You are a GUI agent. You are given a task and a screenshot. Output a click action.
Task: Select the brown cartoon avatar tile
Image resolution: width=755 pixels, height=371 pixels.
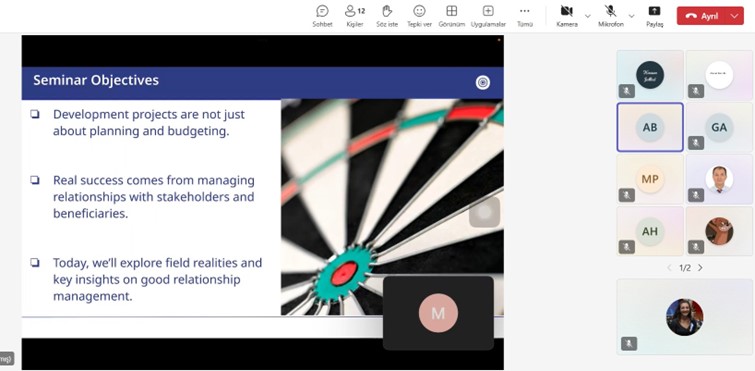click(719, 231)
